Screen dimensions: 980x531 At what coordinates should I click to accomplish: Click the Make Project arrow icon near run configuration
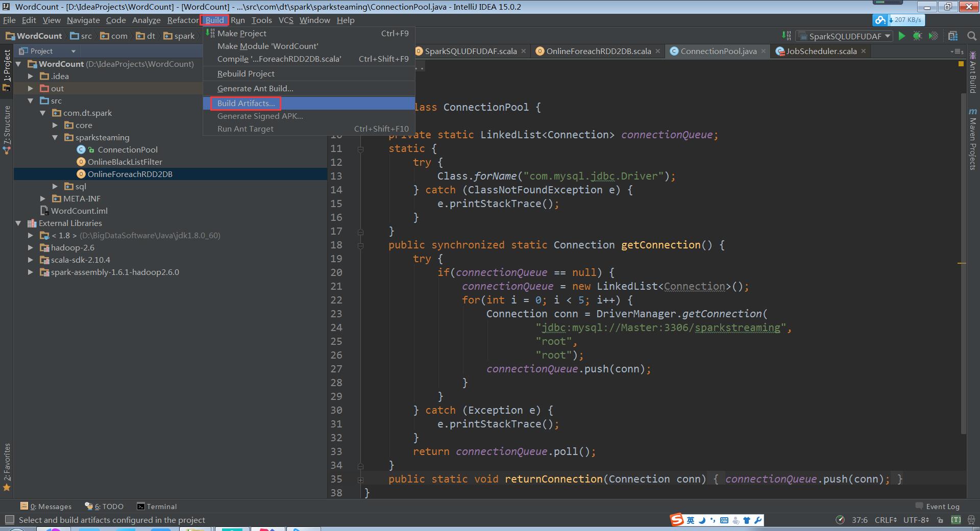(x=787, y=36)
